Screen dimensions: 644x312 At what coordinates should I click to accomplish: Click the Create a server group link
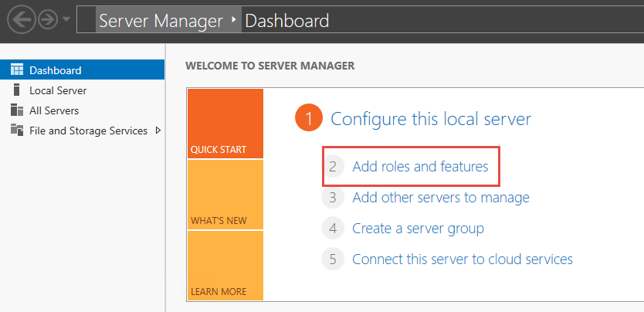click(x=418, y=229)
